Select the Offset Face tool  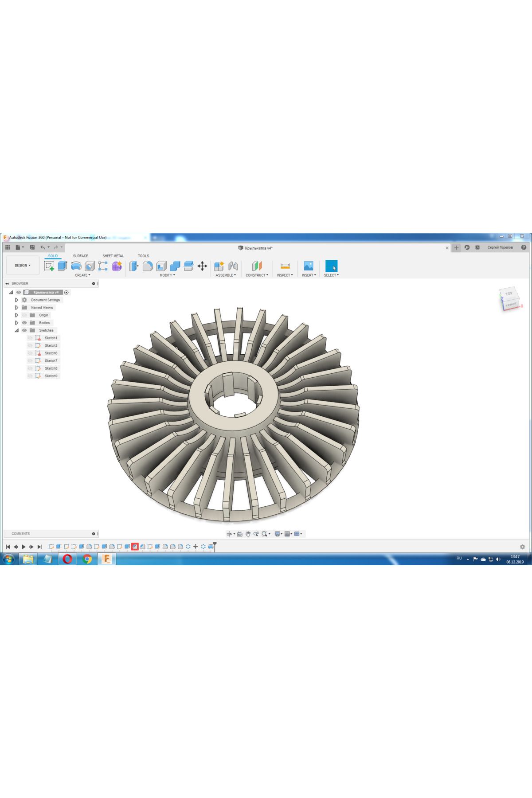188,266
